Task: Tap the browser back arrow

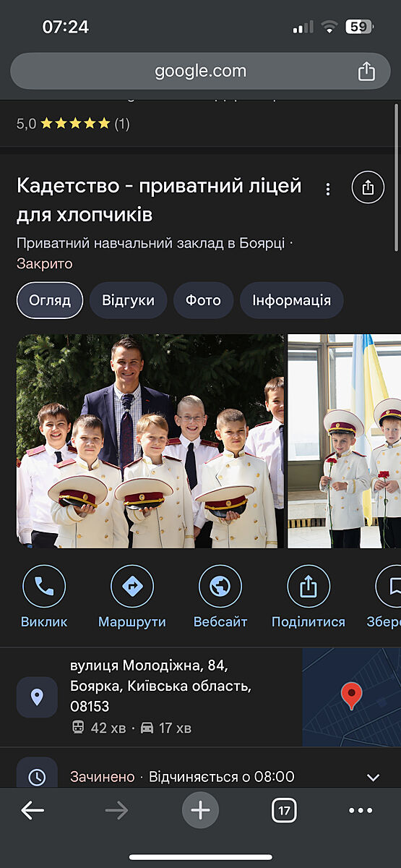Action: click(x=33, y=810)
